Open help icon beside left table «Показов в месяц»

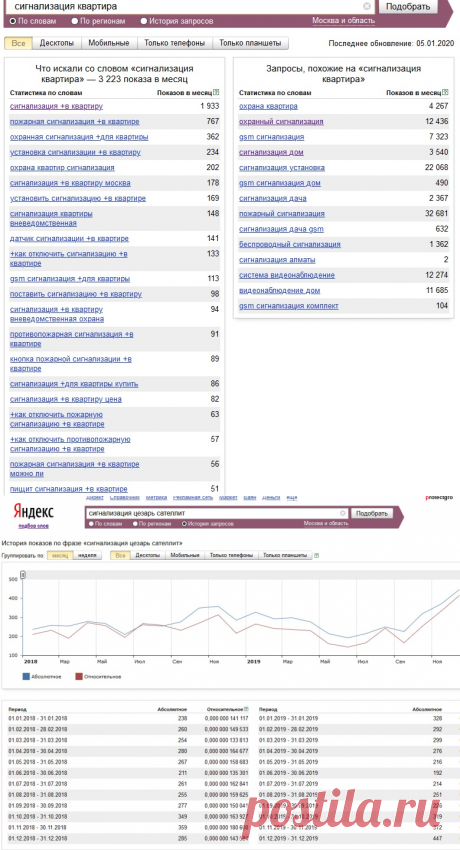tap(217, 93)
